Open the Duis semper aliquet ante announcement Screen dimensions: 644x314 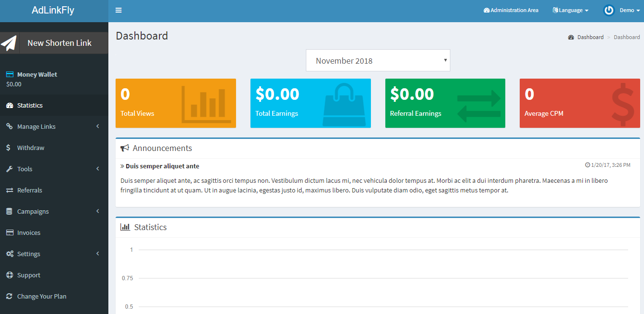coord(162,166)
